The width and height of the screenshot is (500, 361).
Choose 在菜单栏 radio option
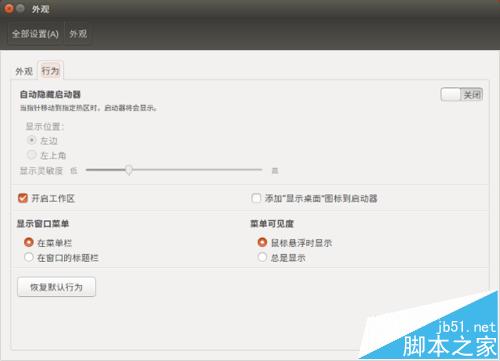coord(29,242)
